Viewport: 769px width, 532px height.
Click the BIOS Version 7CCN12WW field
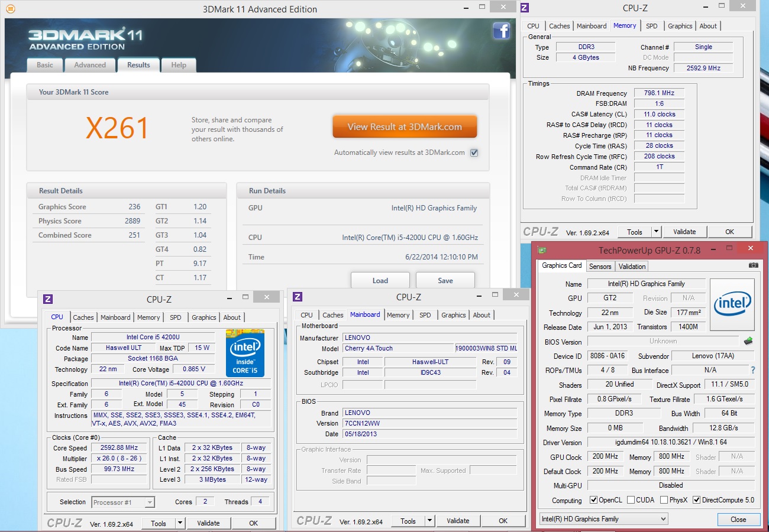tap(429, 423)
